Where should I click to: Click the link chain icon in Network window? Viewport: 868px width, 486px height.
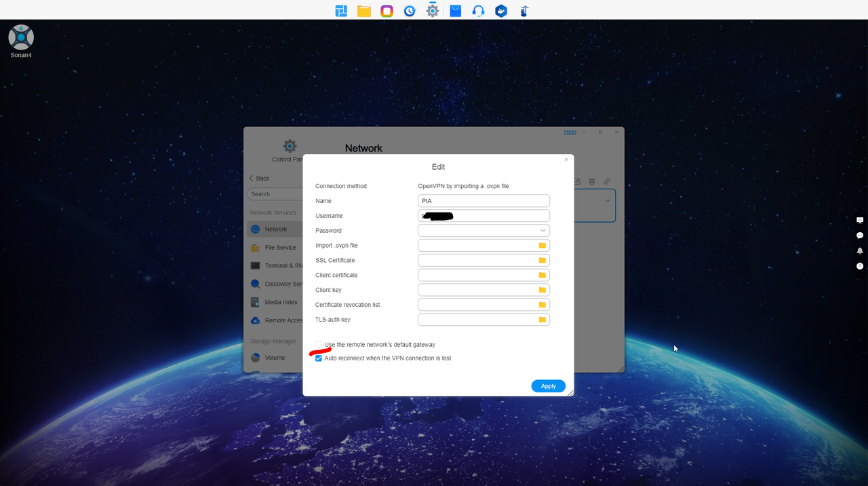click(x=608, y=181)
